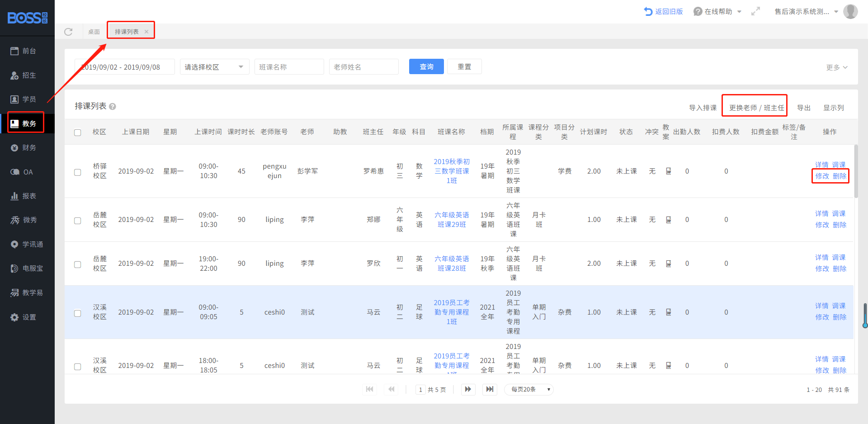Check the 汉溪校区 09:00-09:05 row checkbox

click(x=78, y=313)
